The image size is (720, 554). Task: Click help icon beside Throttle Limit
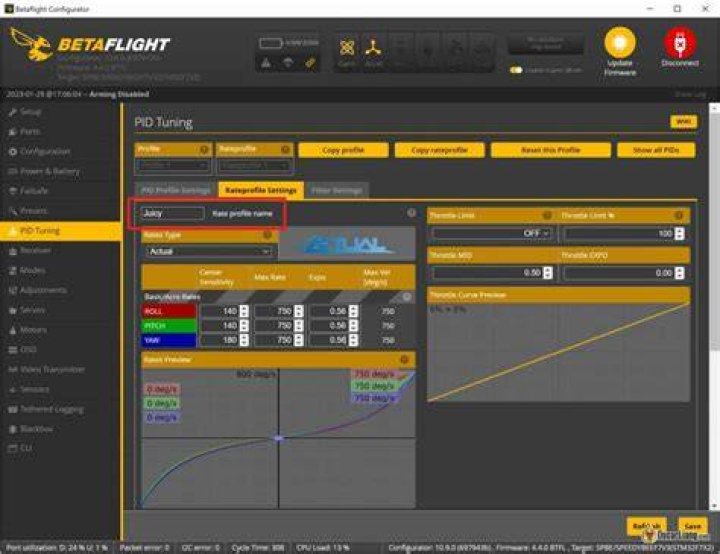(x=547, y=215)
